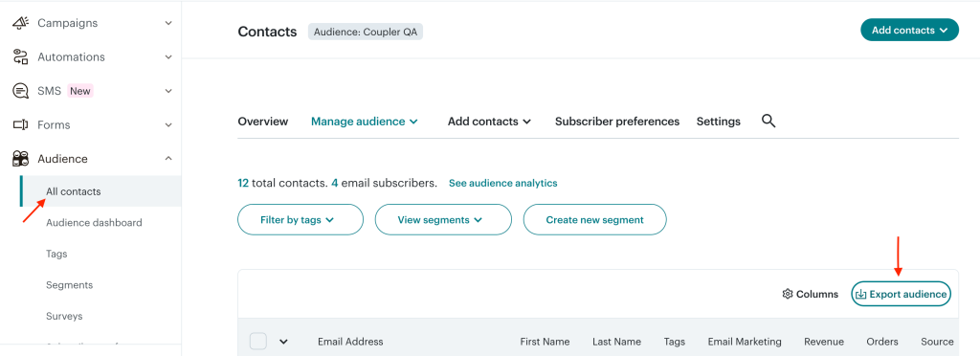This screenshot has width=980, height=356.
Task: Click the Automations workflow icon
Action: (21, 56)
